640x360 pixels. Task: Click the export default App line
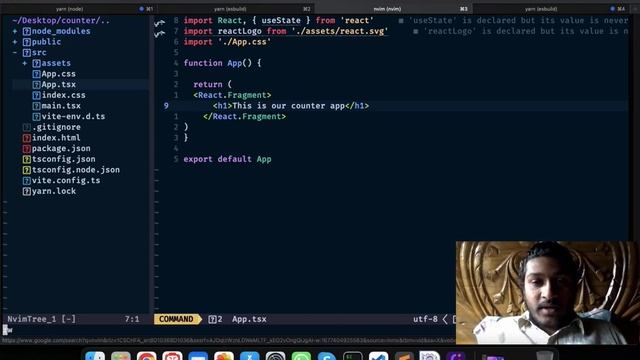pyautogui.click(x=227, y=159)
